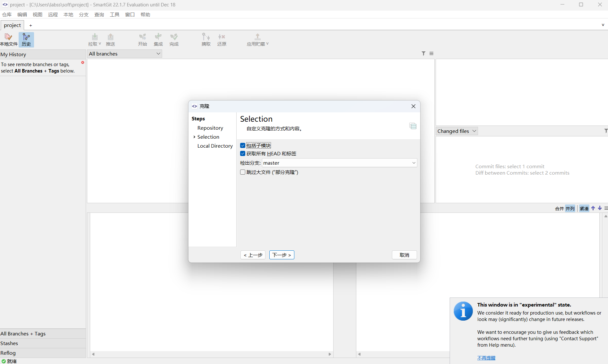
Task: Uncheck 获取所有 HEAD 和标签 checkbox
Action: click(x=243, y=153)
